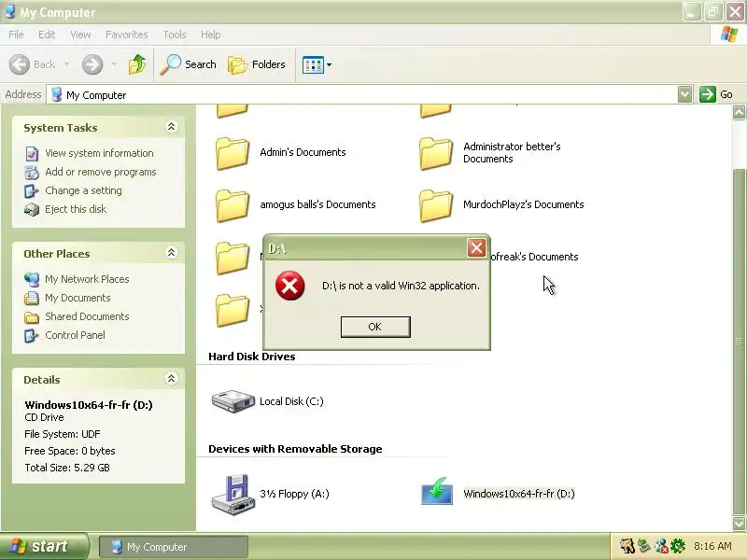Viewport: 747px width, 560px height.
Task: Expand the Address bar dropdown
Action: coord(684,94)
